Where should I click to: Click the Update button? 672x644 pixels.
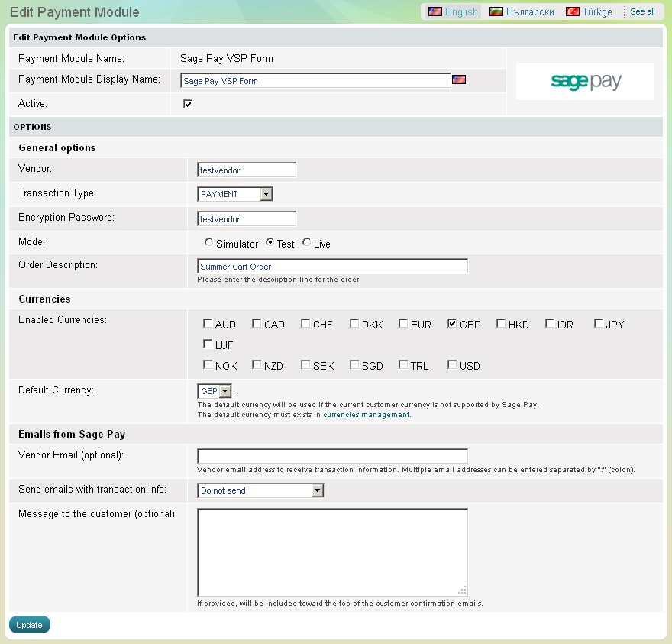pyautogui.click(x=30, y=624)
